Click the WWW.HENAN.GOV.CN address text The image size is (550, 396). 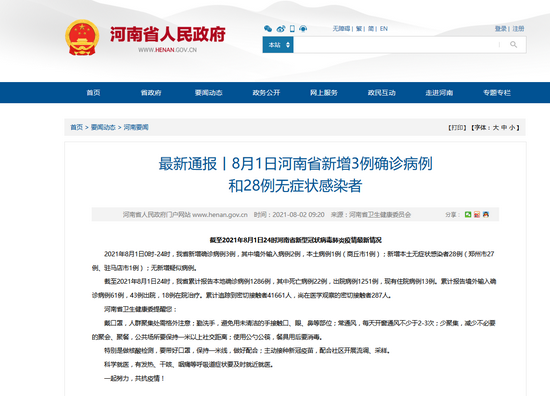(x=167, y=50)
